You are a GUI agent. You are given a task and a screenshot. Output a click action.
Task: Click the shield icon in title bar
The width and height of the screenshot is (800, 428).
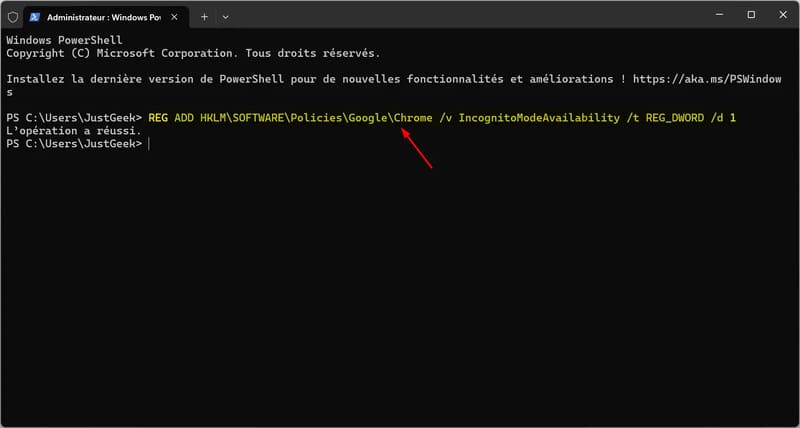(13, 17)
